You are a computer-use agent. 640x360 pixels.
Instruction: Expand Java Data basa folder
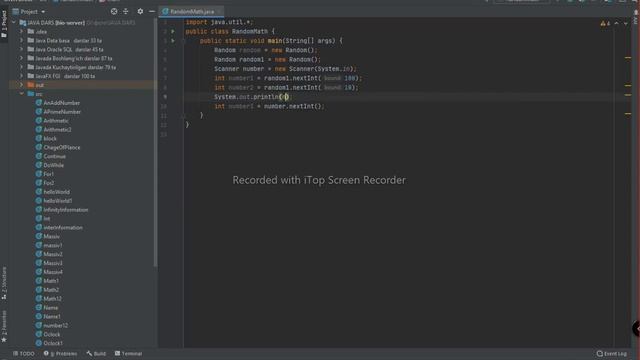(22, 40)
